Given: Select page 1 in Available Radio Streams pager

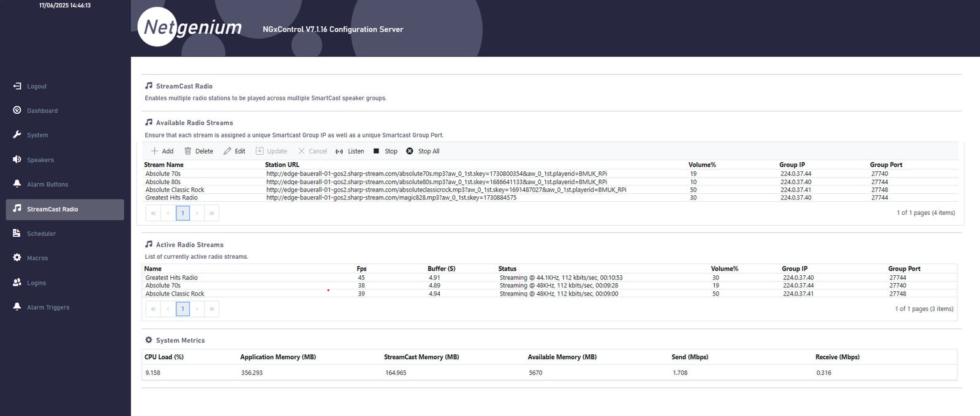Looking at the screenshot, I should [x=183, y=213].
